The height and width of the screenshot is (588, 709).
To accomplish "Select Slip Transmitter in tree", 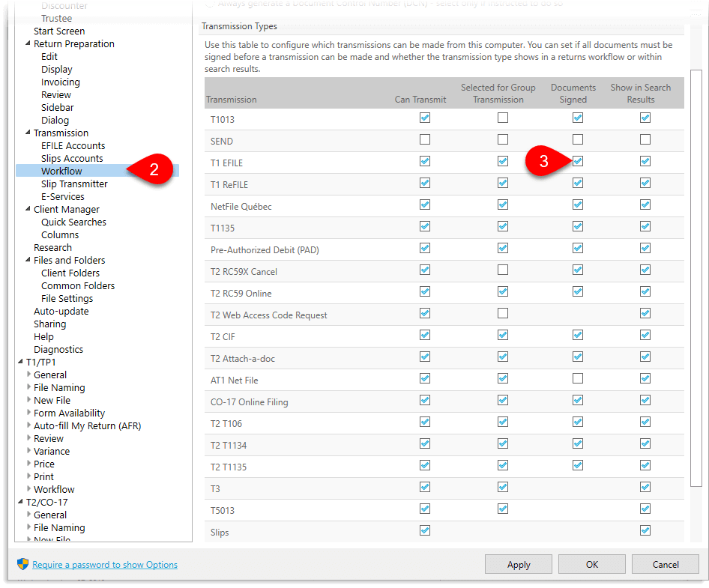I will coord(74,184).
